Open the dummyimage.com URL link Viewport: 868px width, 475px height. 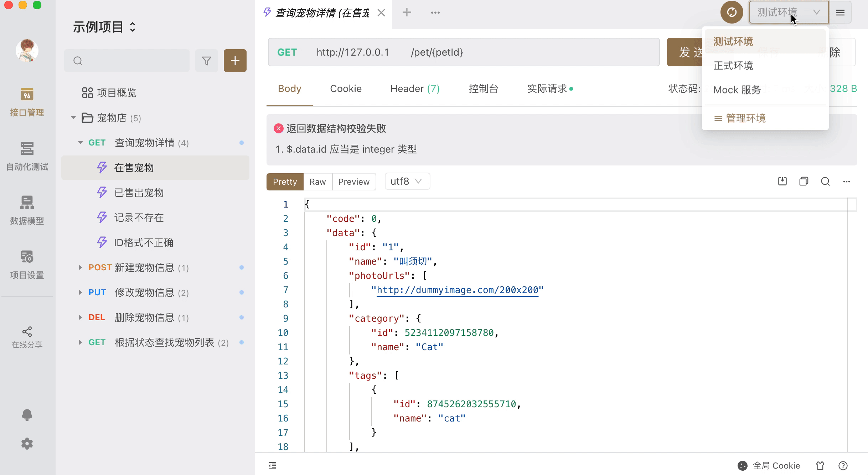[457, 290]
